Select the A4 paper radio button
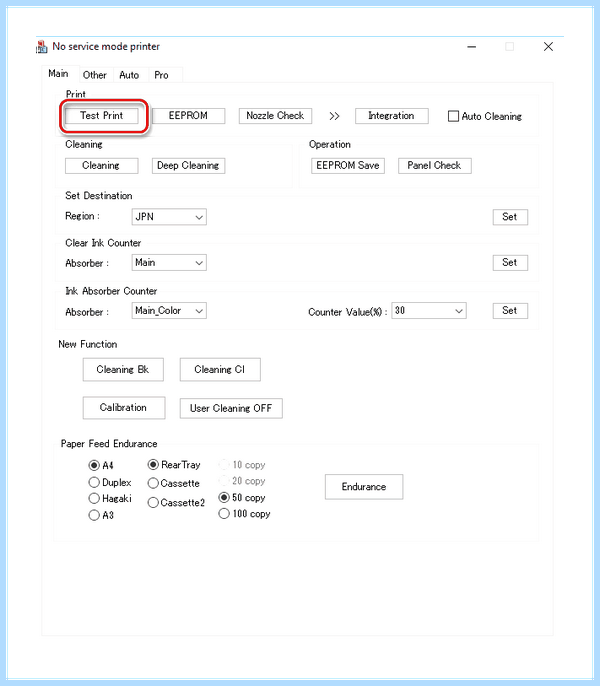This screenshot has width=600, height=686. [94, 465]
